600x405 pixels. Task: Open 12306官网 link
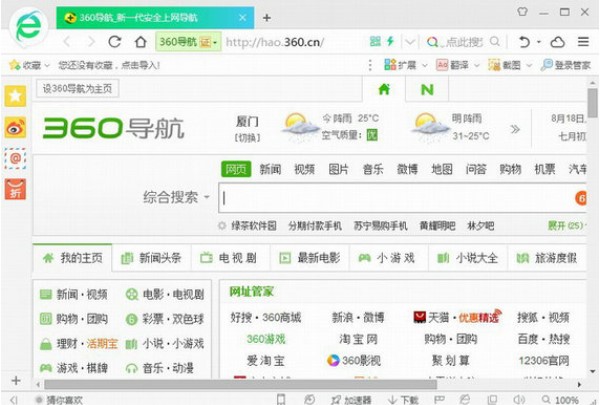click(544, 361)
